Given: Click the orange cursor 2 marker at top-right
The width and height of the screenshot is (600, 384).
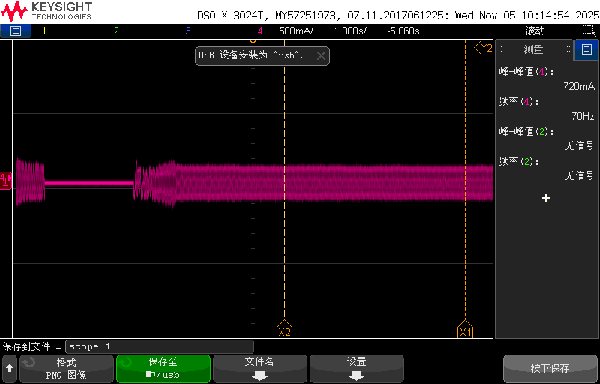Looking at the screenshot, I should coord(483,48).
